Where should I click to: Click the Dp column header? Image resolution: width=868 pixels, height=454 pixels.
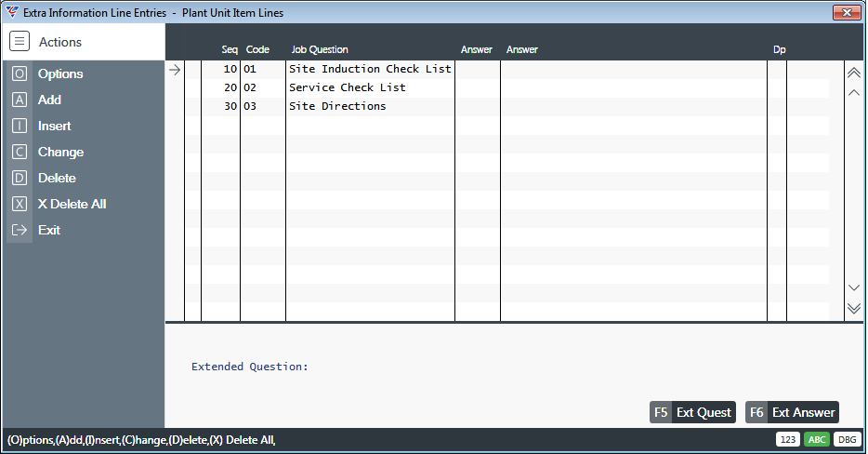pos(780,49)
